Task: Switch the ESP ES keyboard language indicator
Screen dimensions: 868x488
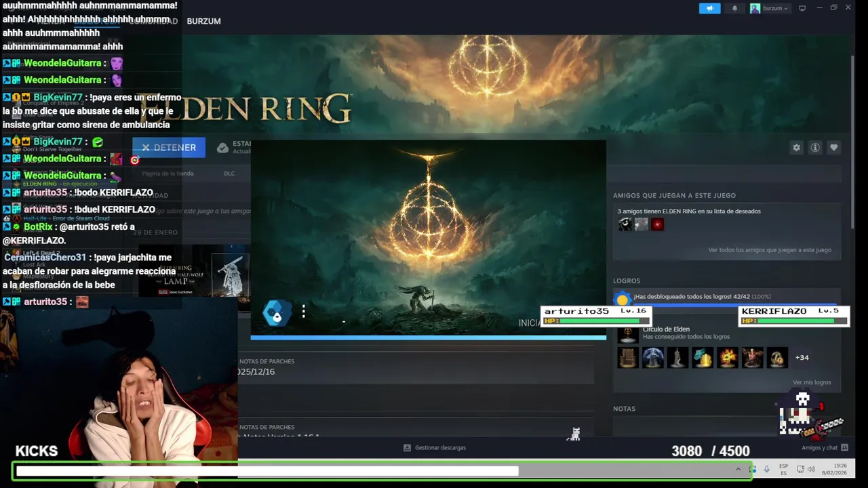Action: pyautogui.click(x=783, y=469)
